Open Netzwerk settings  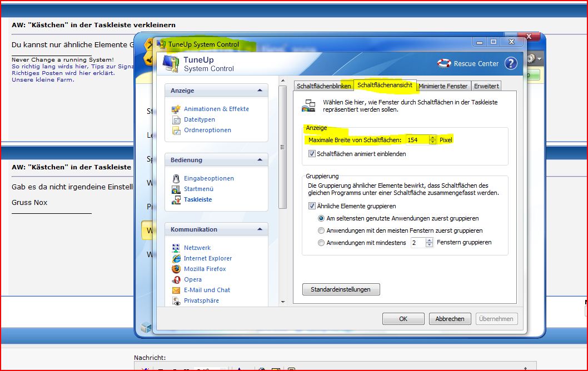click(x=197, y=248)
